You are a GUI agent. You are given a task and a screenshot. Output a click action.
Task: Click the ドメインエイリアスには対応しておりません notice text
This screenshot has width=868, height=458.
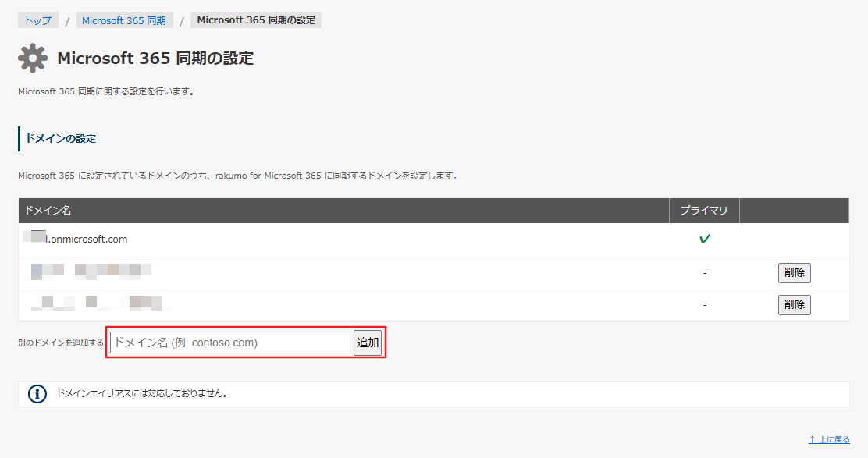click(x=142, y=394)
